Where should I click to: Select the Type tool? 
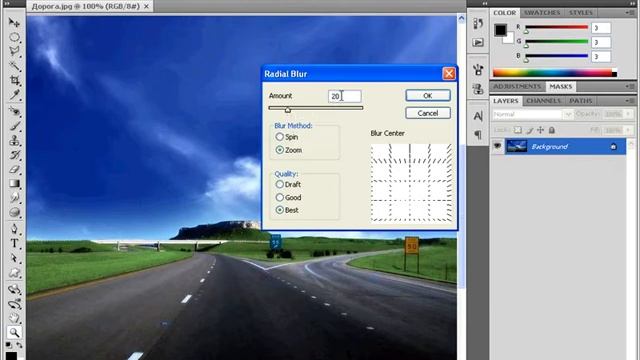(x=14, y=243)
